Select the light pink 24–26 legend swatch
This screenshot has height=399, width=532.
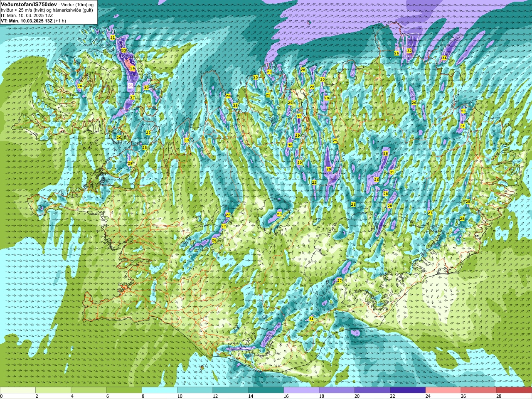(443, 390)
